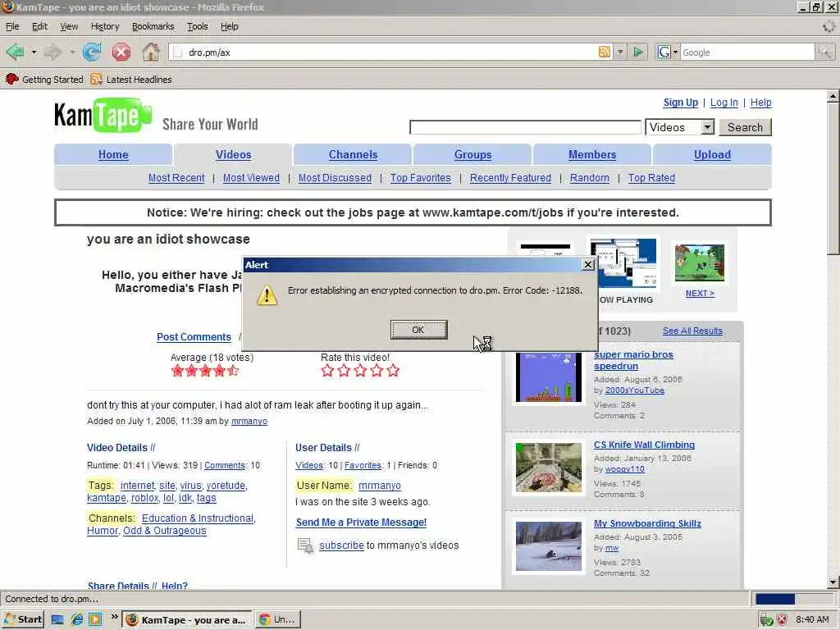Image resolution: width=840 pixels, height=630 pixels.
Task: Open the My Snowboarding Skillz thumbnail
Action: tap(548, 546)
